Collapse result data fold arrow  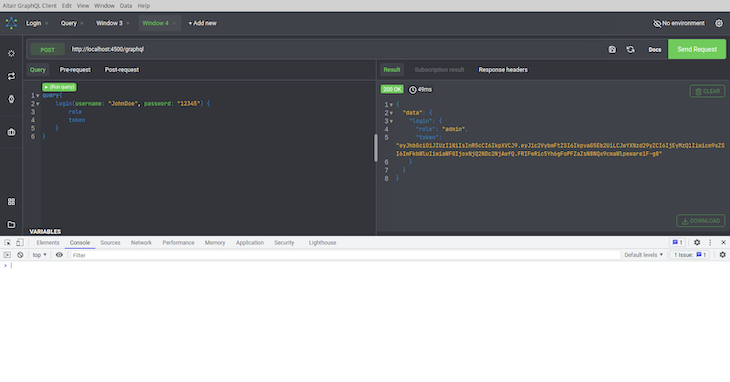tap(391, 113)
